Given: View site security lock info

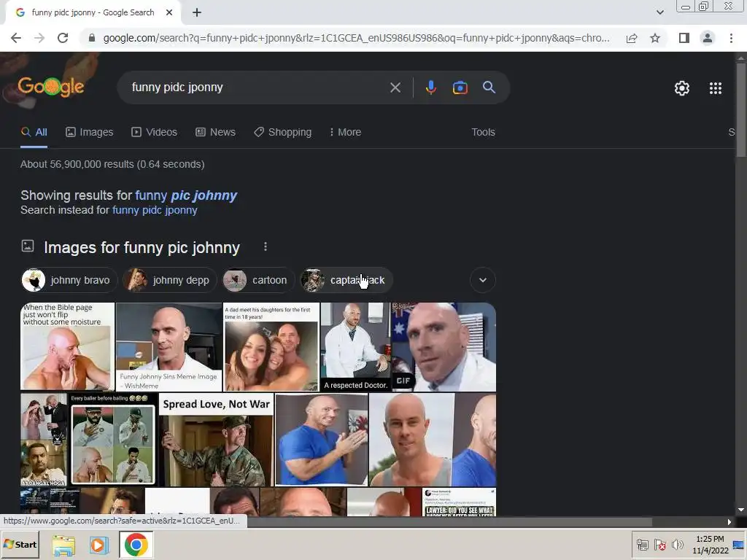Looking at the screenshot, I should (91, 38).
